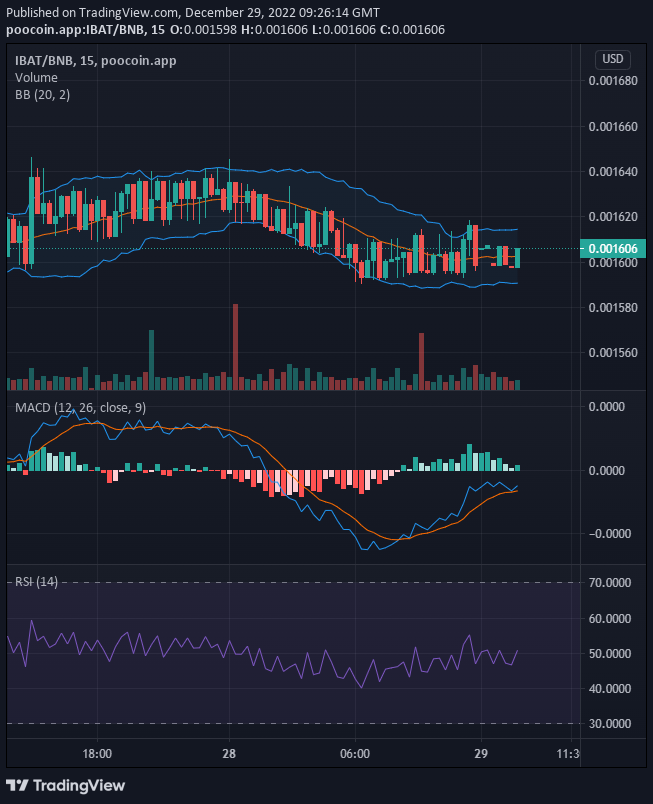Click the RSI 40.0000 level label

[x=610, y=689]
